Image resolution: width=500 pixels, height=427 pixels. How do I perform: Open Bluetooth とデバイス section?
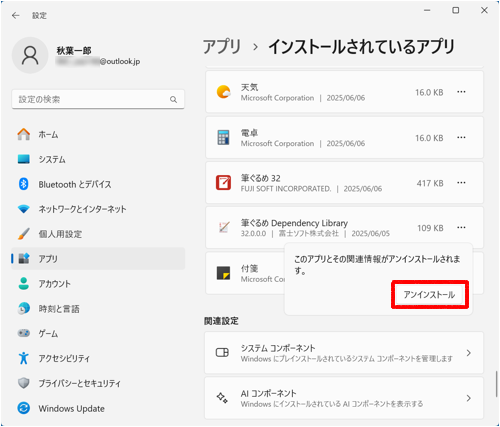(75, 184)
